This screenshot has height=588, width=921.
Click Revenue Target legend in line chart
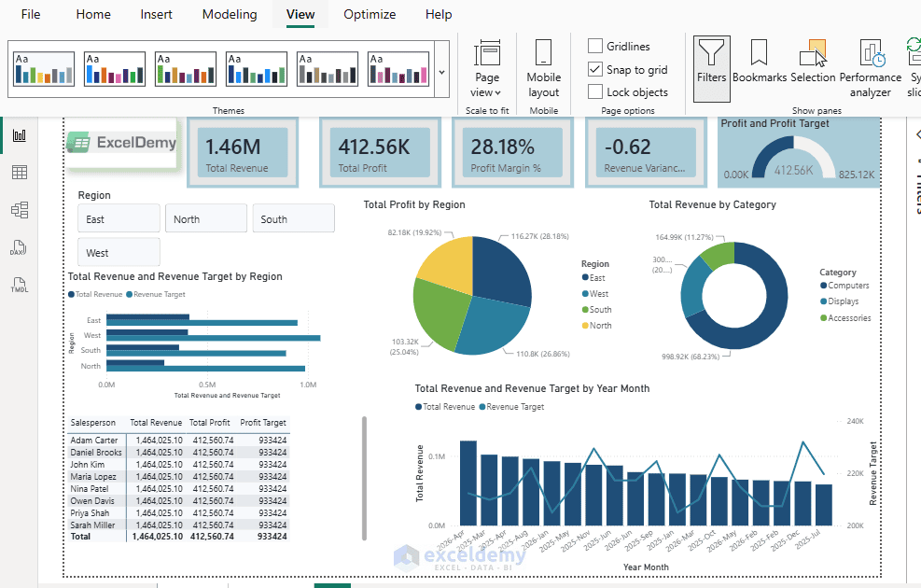pos(511,407)
